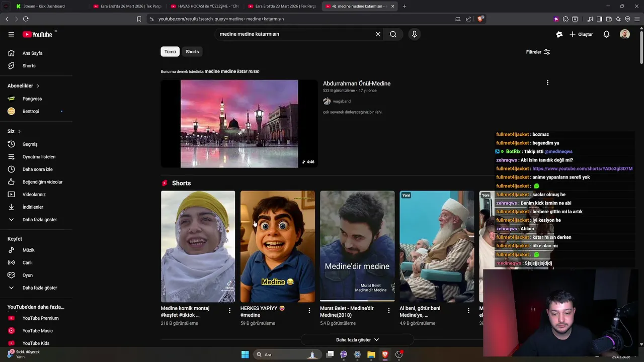Open options menu for Medine komik montaj short
The width and height of the screenshot is (644, 362).
click(x=229, y=311)
